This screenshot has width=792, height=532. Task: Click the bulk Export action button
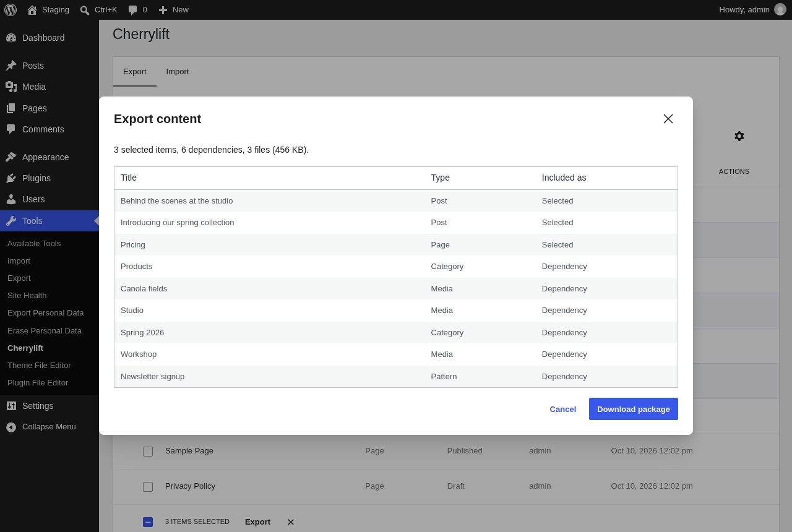[257, 522]
